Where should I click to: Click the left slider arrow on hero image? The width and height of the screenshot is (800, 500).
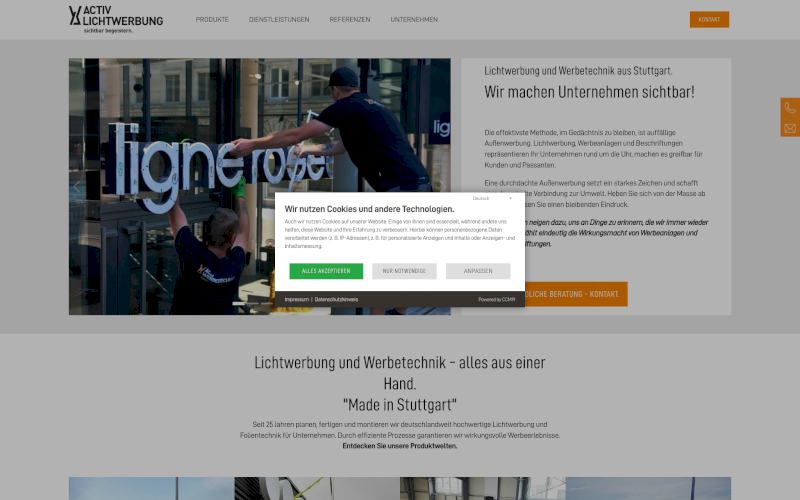(76, 187)
